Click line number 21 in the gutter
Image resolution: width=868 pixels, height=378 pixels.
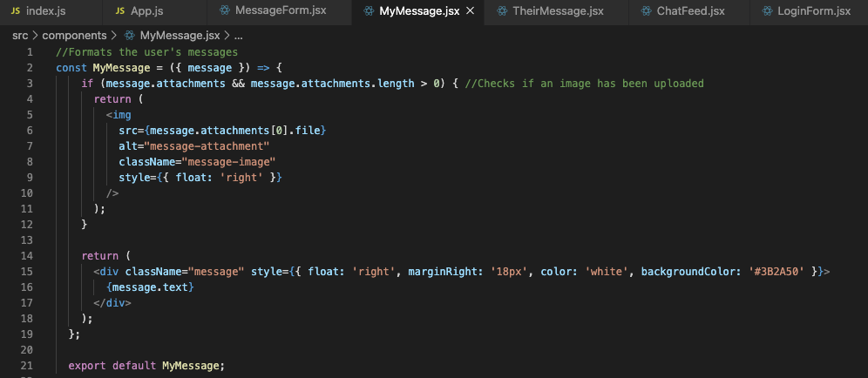(x=27, y=365)
